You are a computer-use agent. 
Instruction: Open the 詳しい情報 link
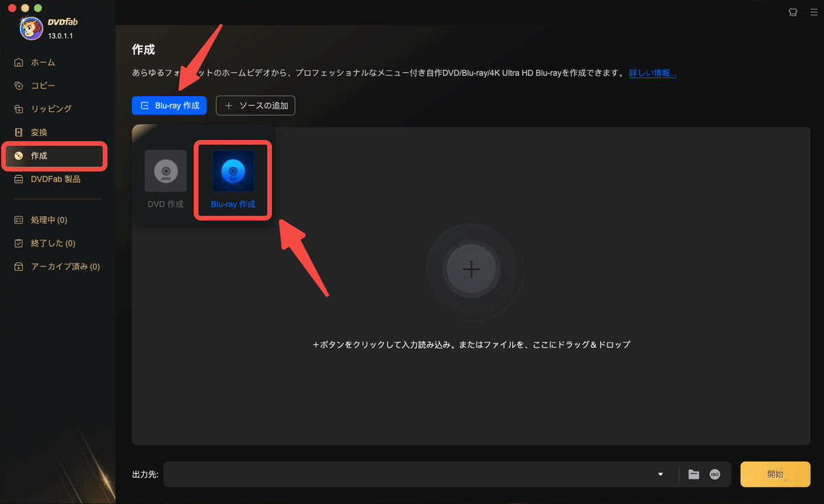(653, 73)
